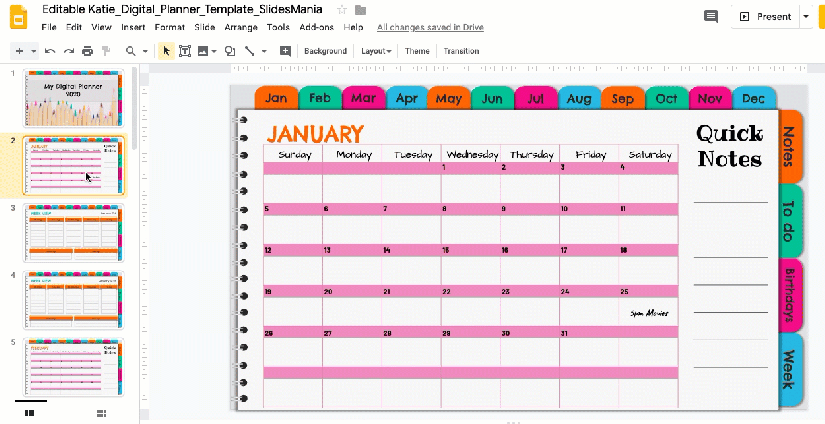Image resolution: width=825 pixels, height=424 pixels.
Task: Click the Present button
Action: (x=765, y=17)
